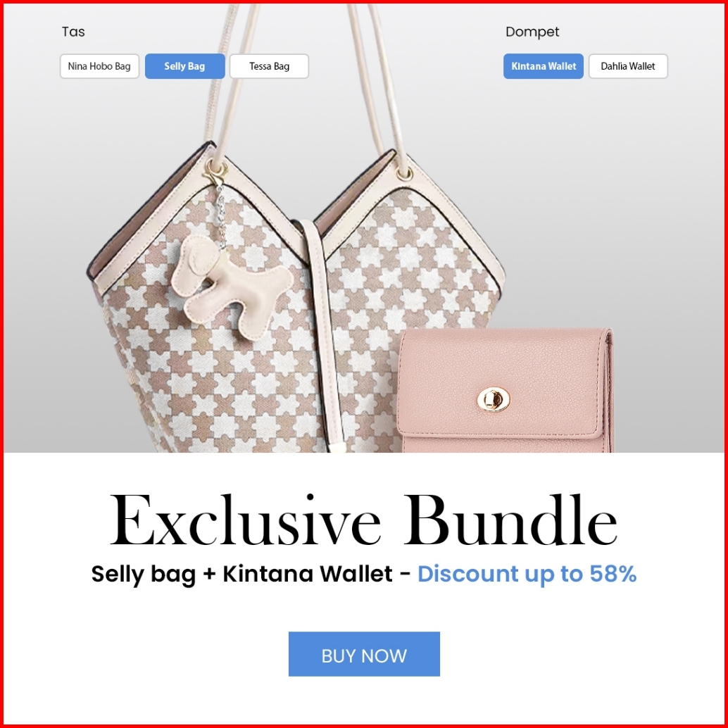
Task: Click the pink wallet product image
Action: [x=505, y=390]
